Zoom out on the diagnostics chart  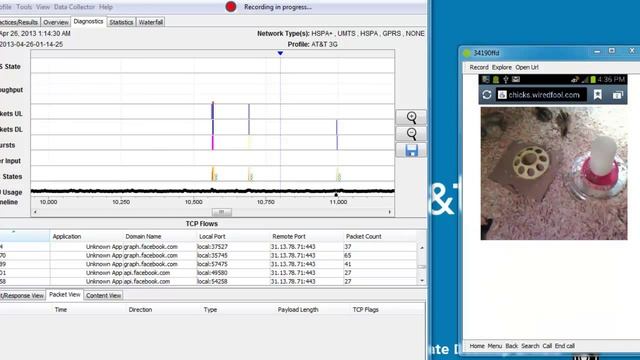click(x=411, y=133)
